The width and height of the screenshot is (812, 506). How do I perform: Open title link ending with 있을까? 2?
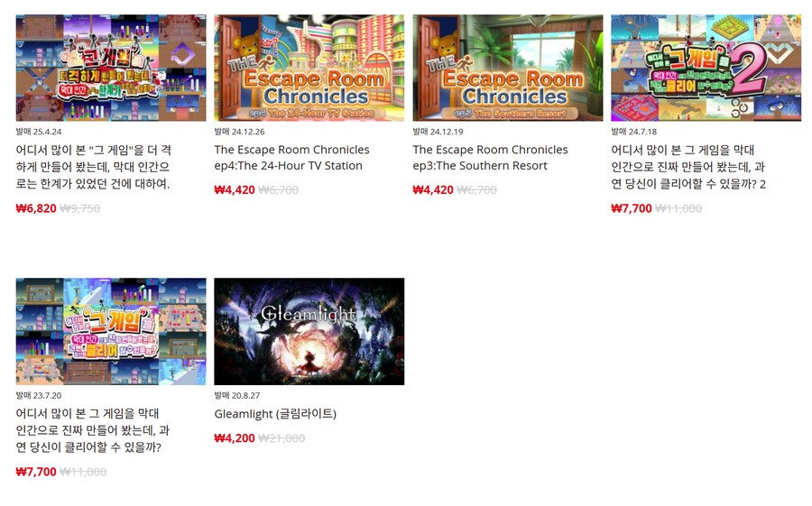688,167
